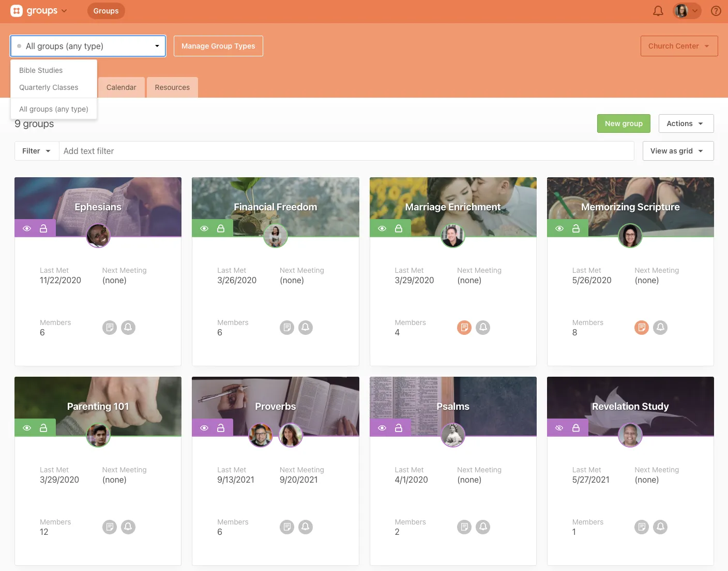Open the Church Center dropdown

678,46
